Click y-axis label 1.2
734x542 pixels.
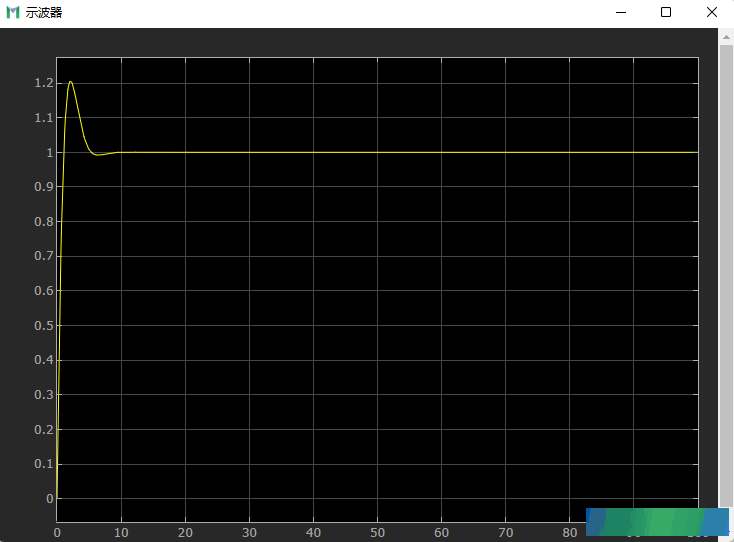pyautogui.click(x=44, y=83)
